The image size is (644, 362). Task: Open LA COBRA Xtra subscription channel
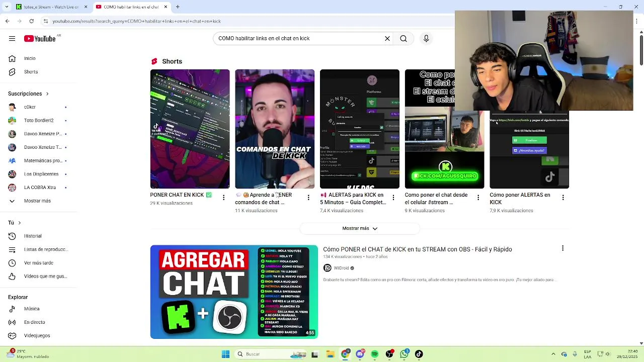point(33,188)
